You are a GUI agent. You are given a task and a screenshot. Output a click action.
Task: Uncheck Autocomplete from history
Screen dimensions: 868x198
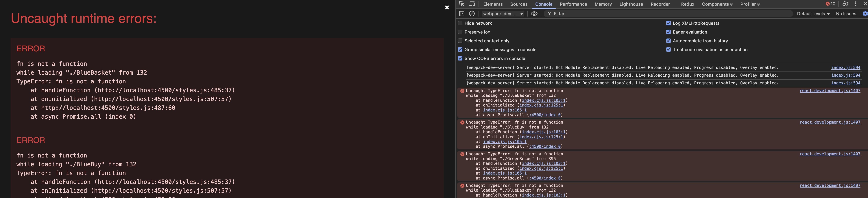(x=668, y=41)
